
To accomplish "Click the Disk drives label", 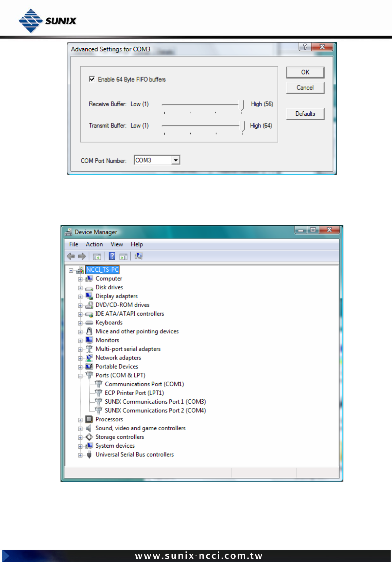I will coord(109,287).
